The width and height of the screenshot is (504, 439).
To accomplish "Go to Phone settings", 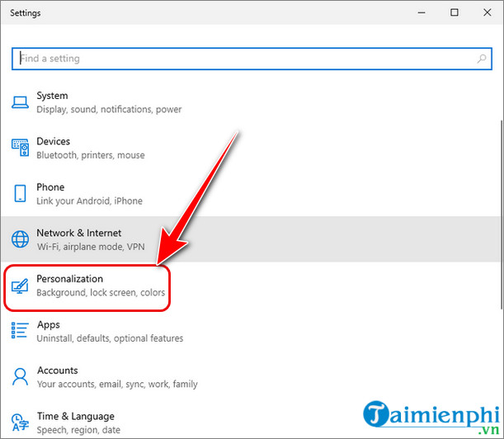I will pyautogui.click(x=251, y=194).
